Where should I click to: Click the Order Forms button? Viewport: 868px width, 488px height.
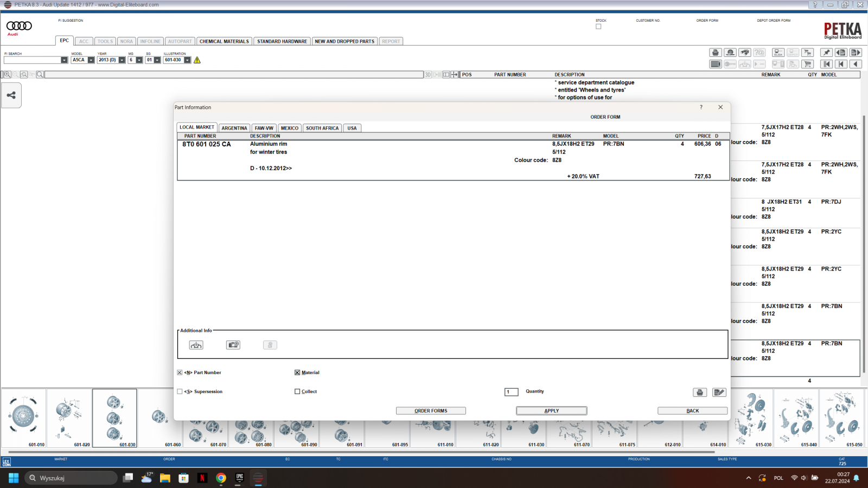click(x=431, y=411)
